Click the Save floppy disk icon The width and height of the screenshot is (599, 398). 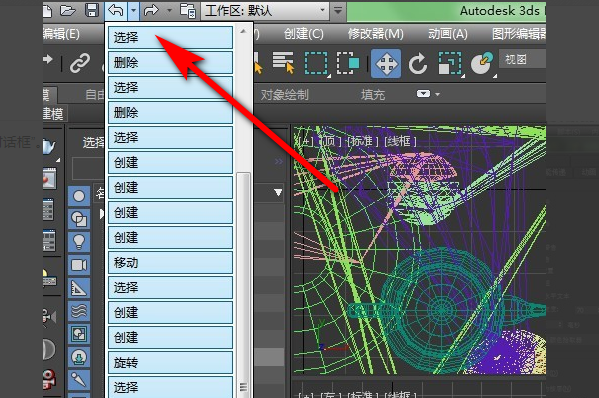coord(92,10)
